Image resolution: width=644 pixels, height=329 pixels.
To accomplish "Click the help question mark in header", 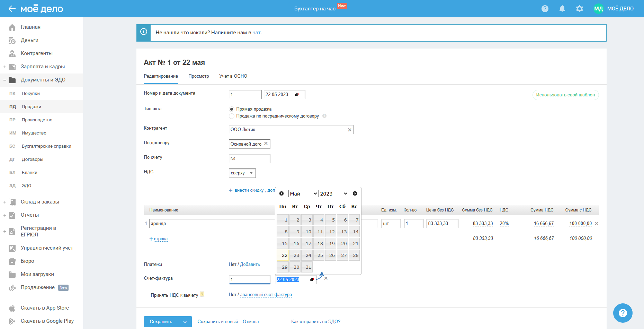I will click(545, 9).
